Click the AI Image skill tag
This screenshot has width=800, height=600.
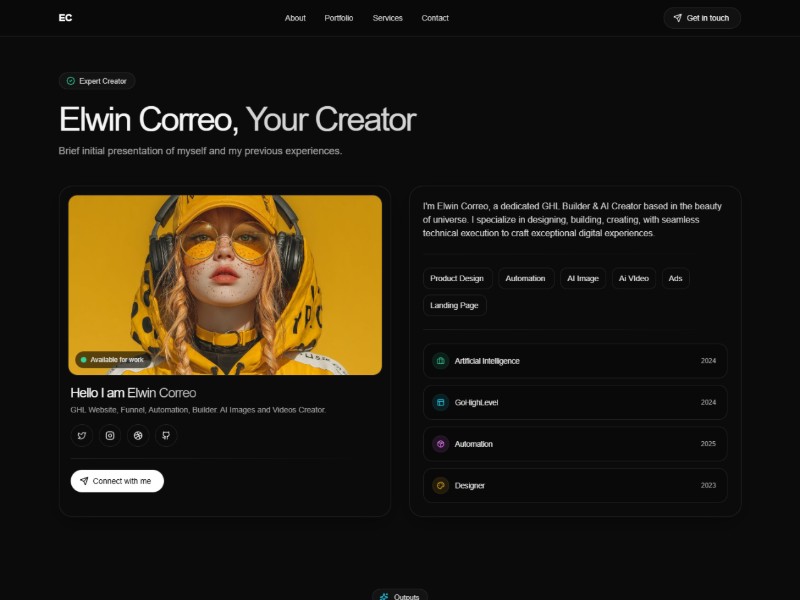[x=582, y=278]
